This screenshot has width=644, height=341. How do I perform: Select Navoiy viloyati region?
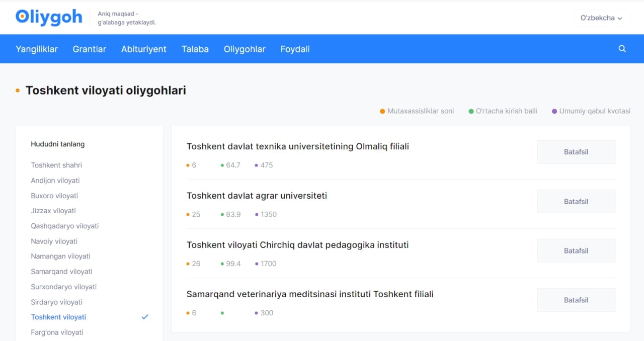pyautogui.click(x=54, y=241)
